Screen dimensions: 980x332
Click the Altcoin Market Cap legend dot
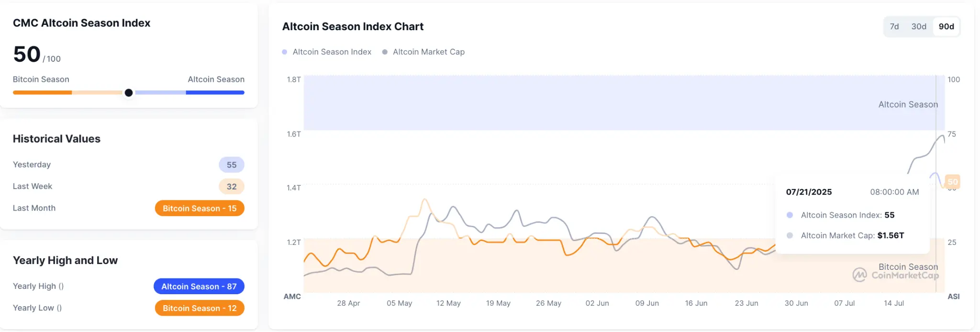[385, 52]
